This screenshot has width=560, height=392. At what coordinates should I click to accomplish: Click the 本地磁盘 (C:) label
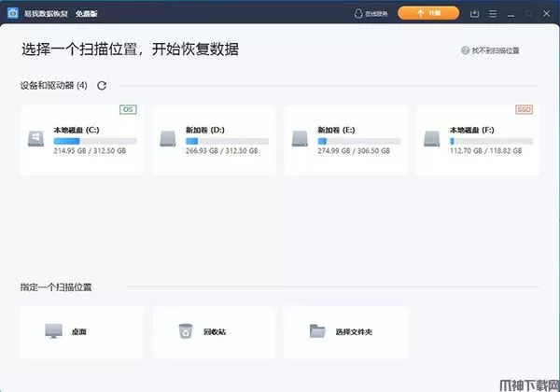[x=77, y=130]
